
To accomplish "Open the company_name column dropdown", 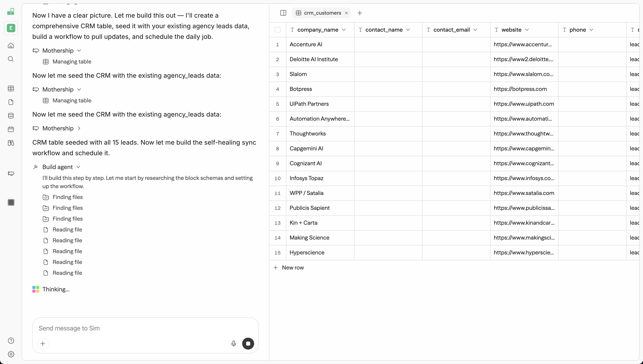I will [344, 30].
